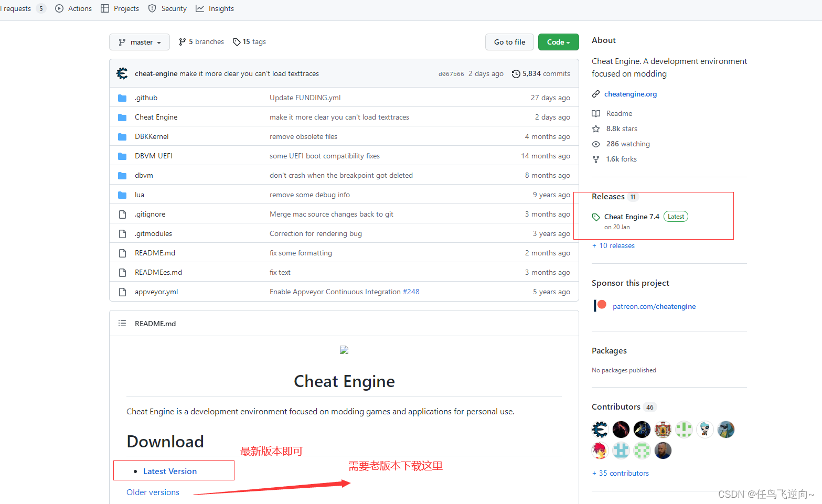The width and height of the screenshot is (822, 504).
Task: Expand the master branch dropdown
Action: pos(140,42)
